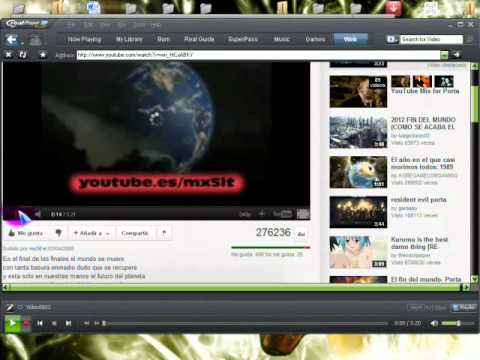480x360 pixels.
Task: Open dropdown arrow next to back button
Action: 22,43
